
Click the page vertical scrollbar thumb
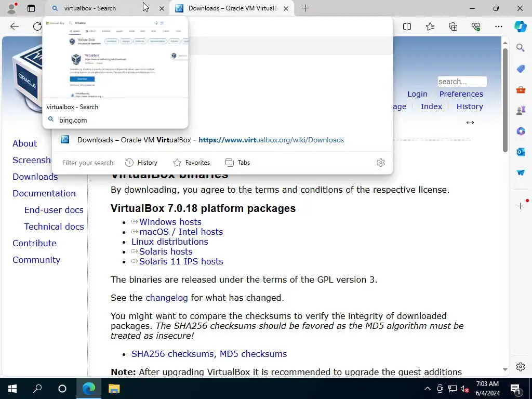tap(505, 100)
